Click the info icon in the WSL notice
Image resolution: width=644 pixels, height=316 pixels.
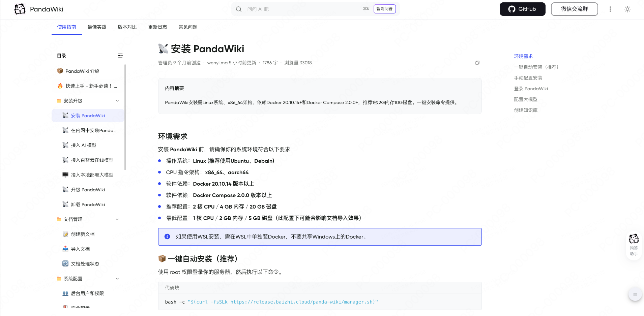pos(167,236)
